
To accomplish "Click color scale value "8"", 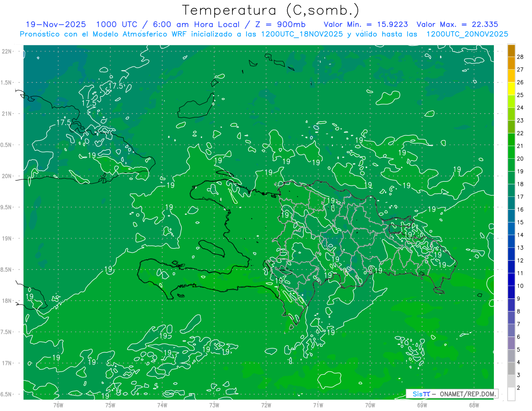I will pyautogui.click(x=519, y=312).
